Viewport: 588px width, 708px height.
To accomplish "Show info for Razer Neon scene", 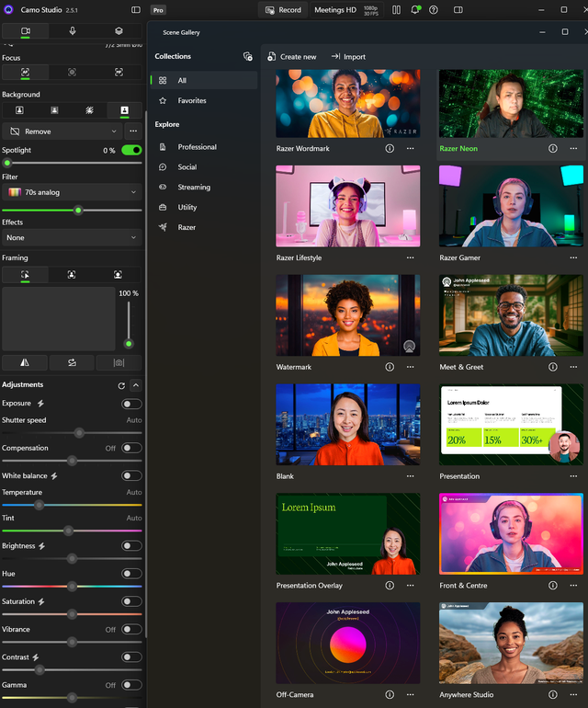I will tap(553, 149).
